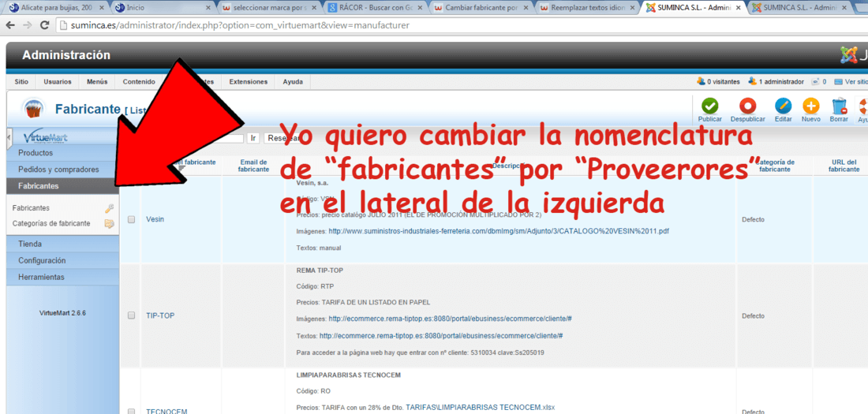Click the browser back arrow

click(x=10, y=25)
